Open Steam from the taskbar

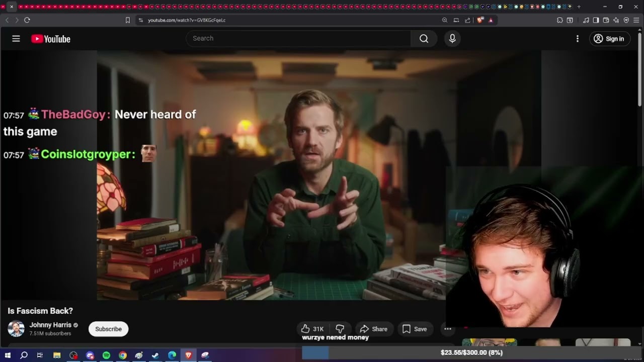[155, 355]
